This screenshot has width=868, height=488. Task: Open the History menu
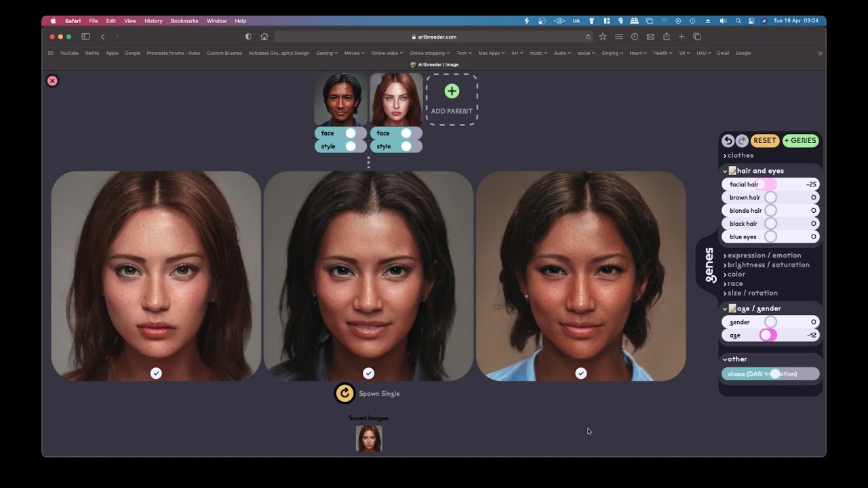click(153, 21)
